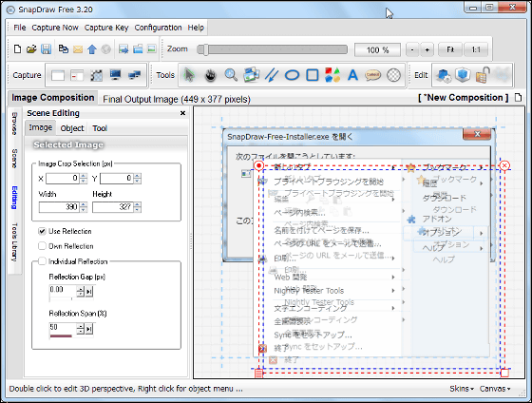
Task: Click the Fit zoom button
Action: pos(450,50)
